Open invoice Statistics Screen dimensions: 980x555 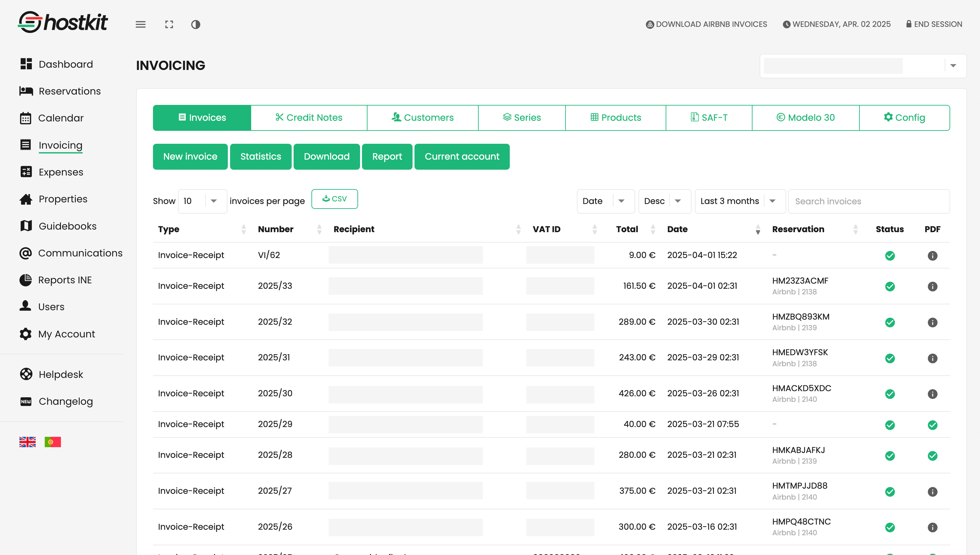[261, 157]
